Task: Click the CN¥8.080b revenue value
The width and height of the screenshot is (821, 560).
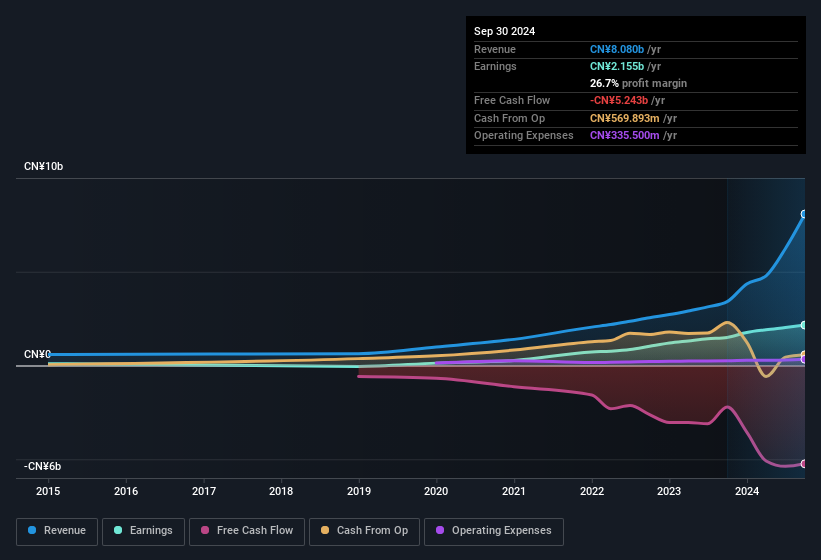Action: (617, 49)
